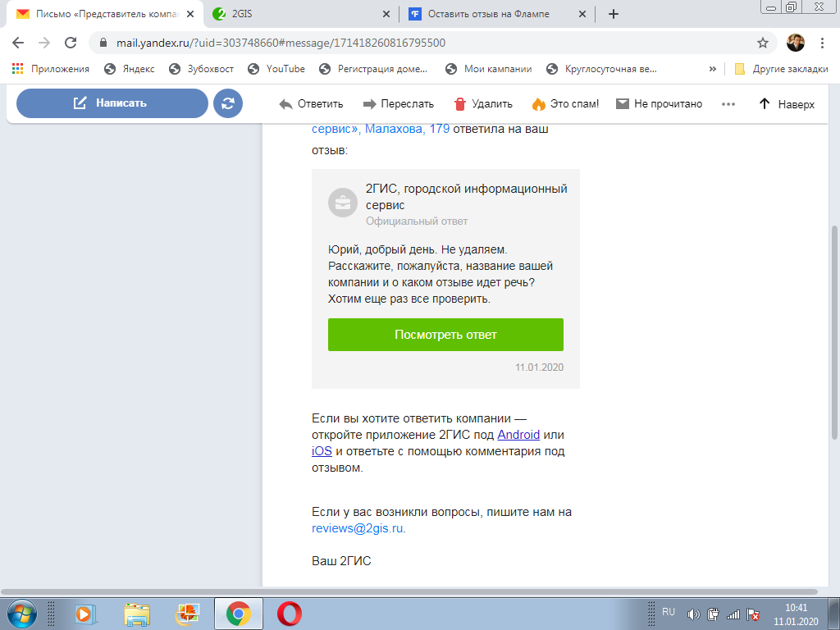Open the picture viewer app on taskbar
The height and width of the screenshot is (630, 840).
187,614
